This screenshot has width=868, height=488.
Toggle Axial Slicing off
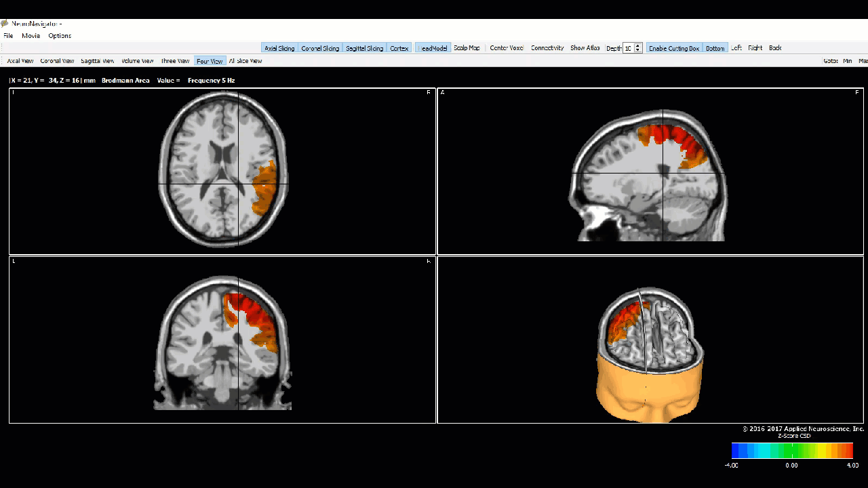pyautogui.click(x=279, y=48)
